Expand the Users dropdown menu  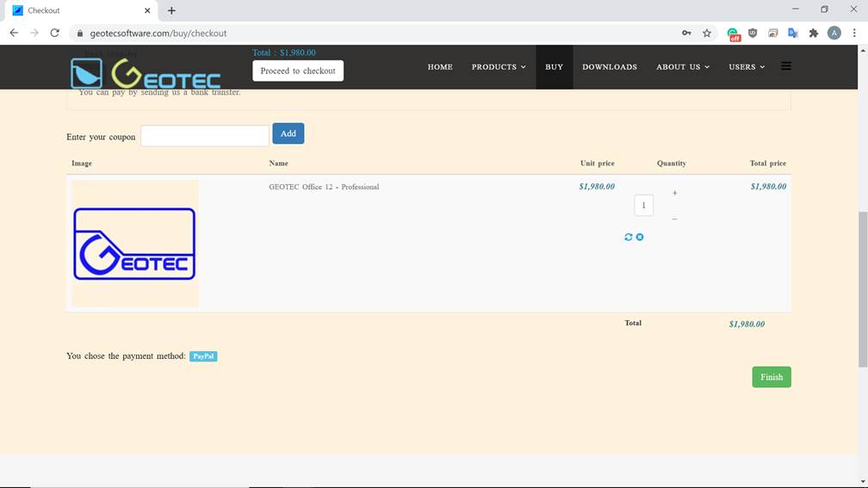pos(747,67)
